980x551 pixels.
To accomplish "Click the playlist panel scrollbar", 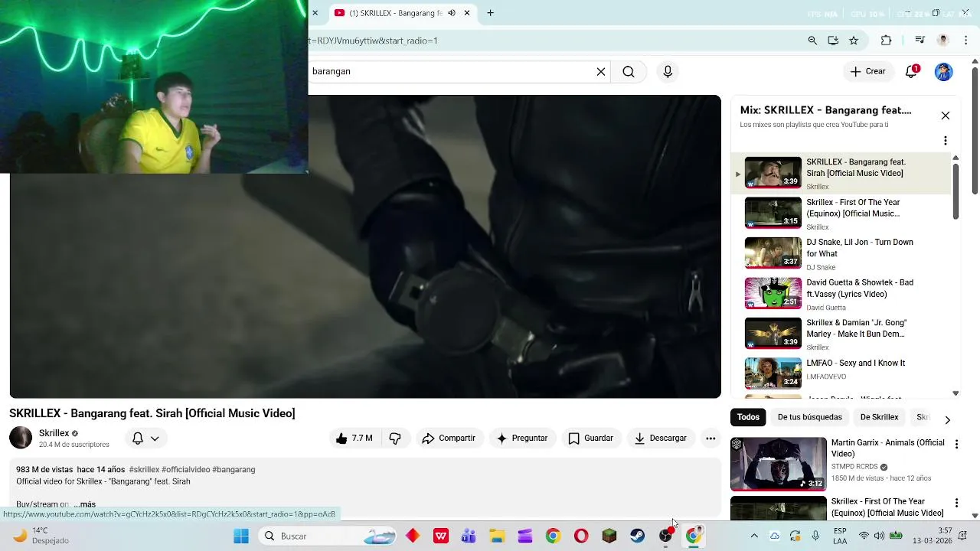I will pos(955,191).
